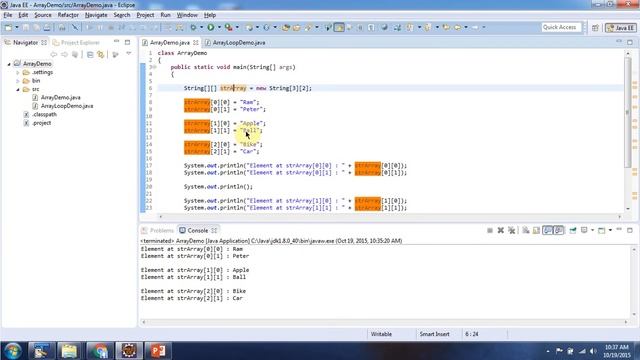Click Terminate icon in Console toolbar
The image size is (640, 360).
[490, 231]
